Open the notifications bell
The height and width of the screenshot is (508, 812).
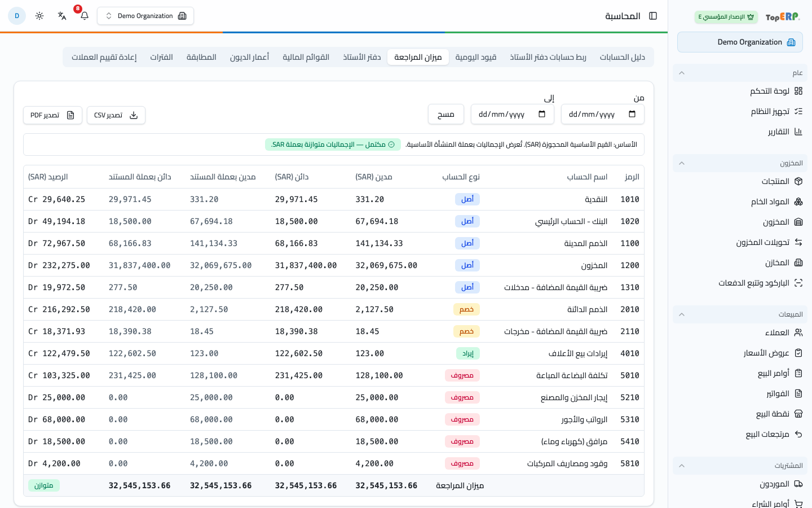point(85,16)
